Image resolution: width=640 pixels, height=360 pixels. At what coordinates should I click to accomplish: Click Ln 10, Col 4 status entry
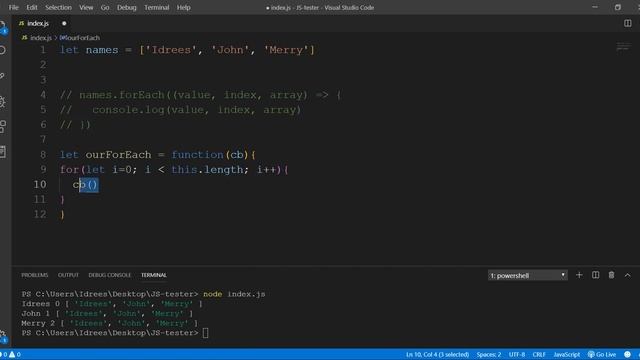[438, 354]
